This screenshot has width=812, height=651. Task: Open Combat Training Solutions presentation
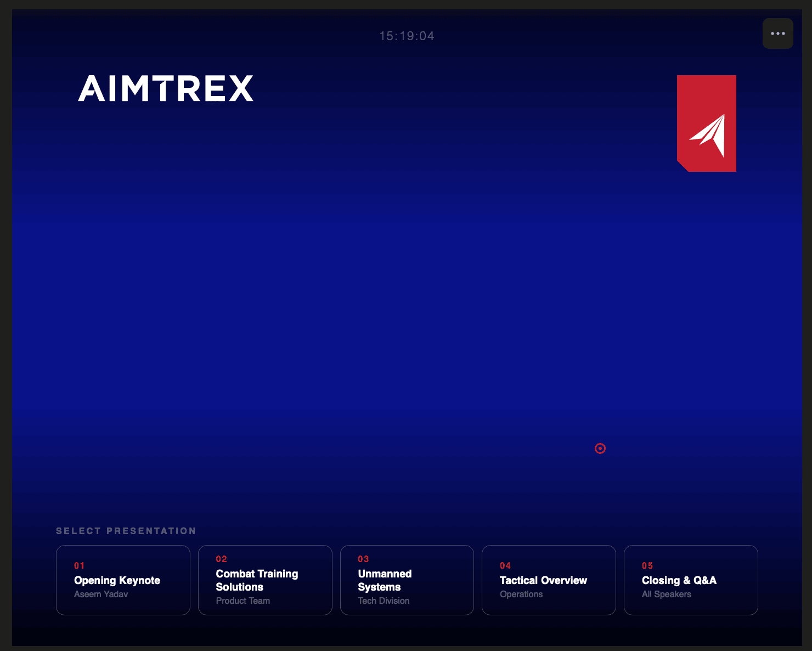click(x=265, y=580)
